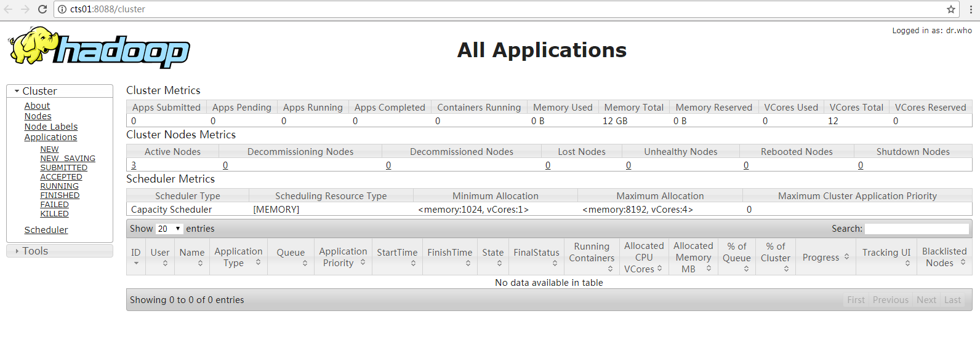Filter applications by ACCEPTED state
Image resolution: width=980 pixels, height=351 pixels.
click(x=61, y=177)
